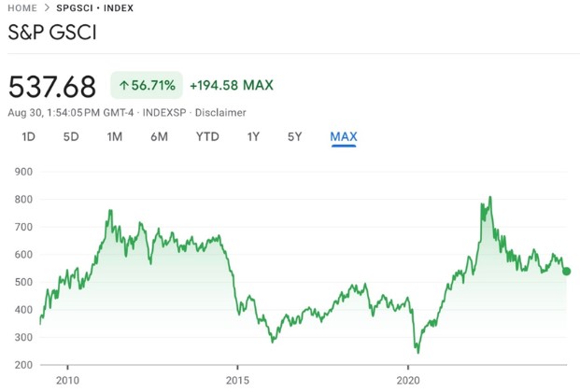580x392 pixels.
Task: Switch to the 1D time range
Action: 29,137
